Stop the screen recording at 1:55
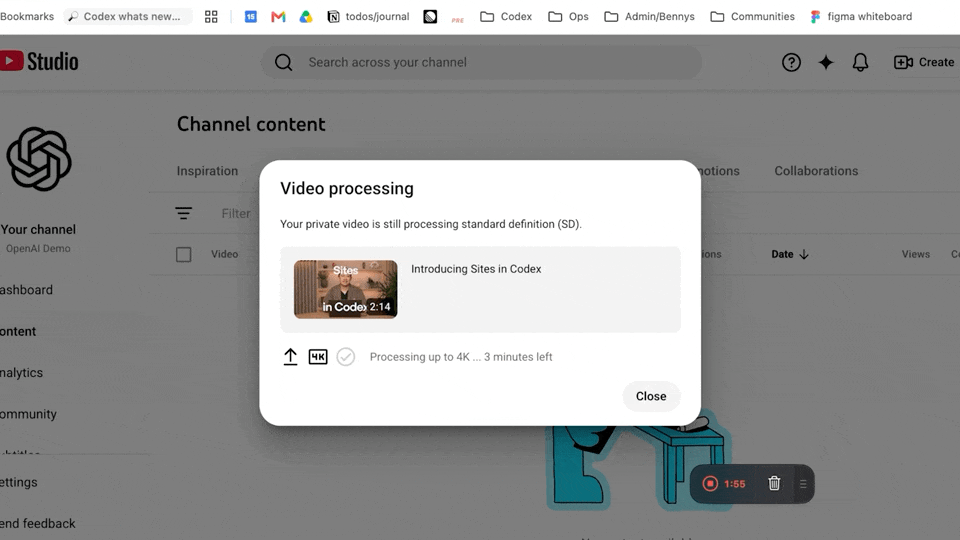This screenshot has height=540, width=960. tap(710, 484)
